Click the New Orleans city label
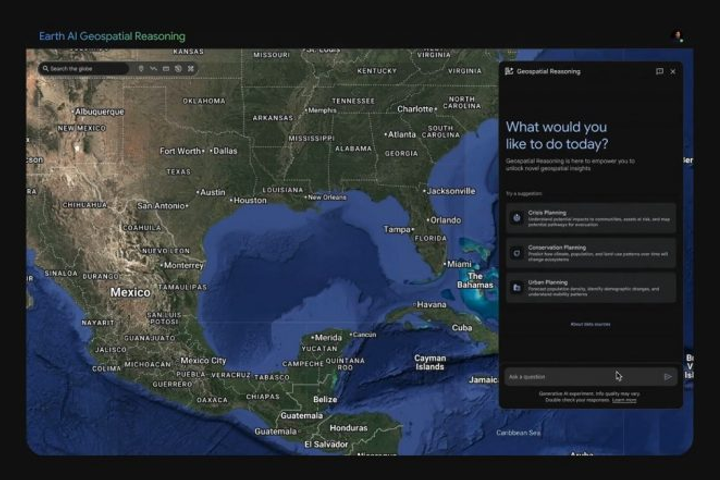 (326, 197)
